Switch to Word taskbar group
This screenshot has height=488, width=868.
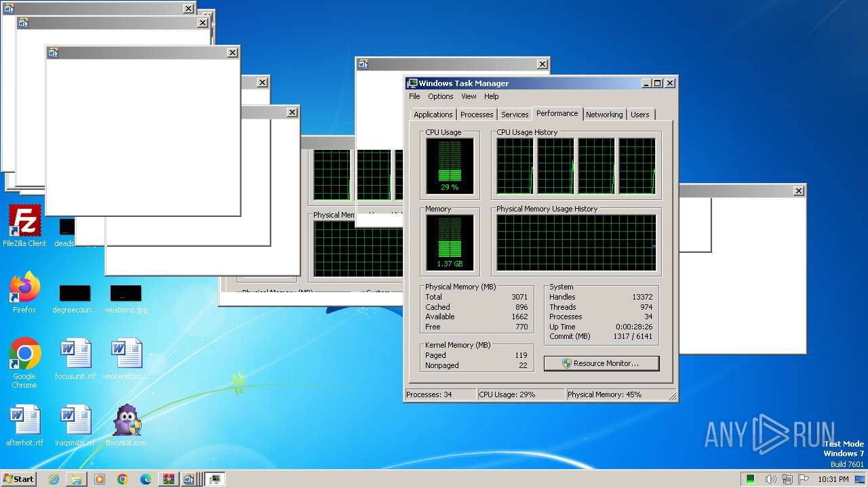tap(190, 479)
